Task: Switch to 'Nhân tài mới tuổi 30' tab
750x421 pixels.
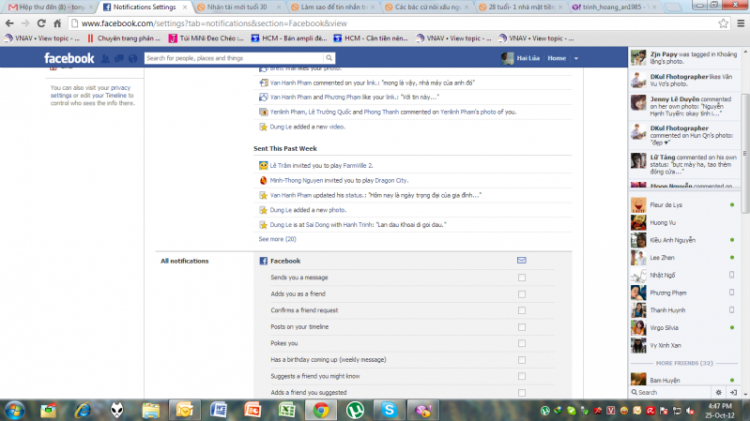Action: (x=239, y=7)
